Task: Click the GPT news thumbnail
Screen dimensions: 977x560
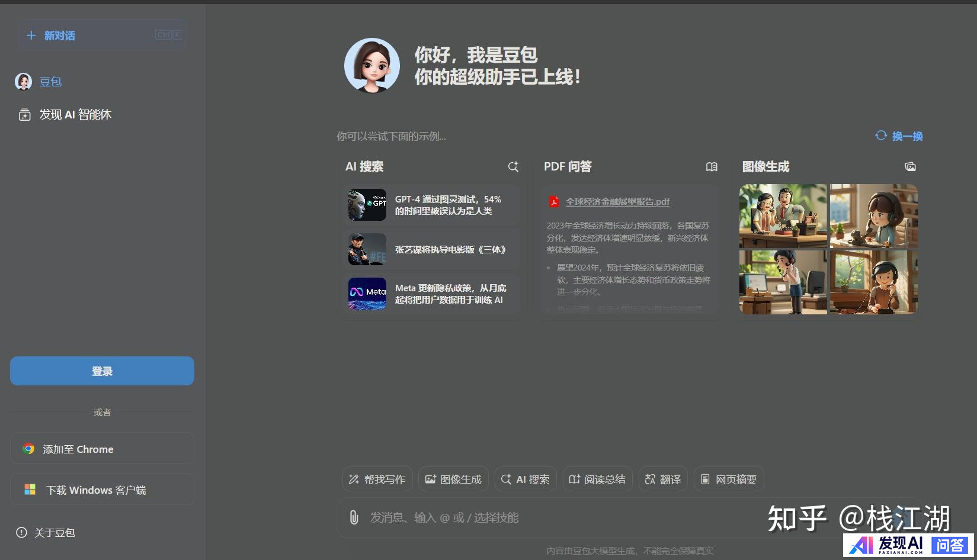Action: (x=367, y=205)
